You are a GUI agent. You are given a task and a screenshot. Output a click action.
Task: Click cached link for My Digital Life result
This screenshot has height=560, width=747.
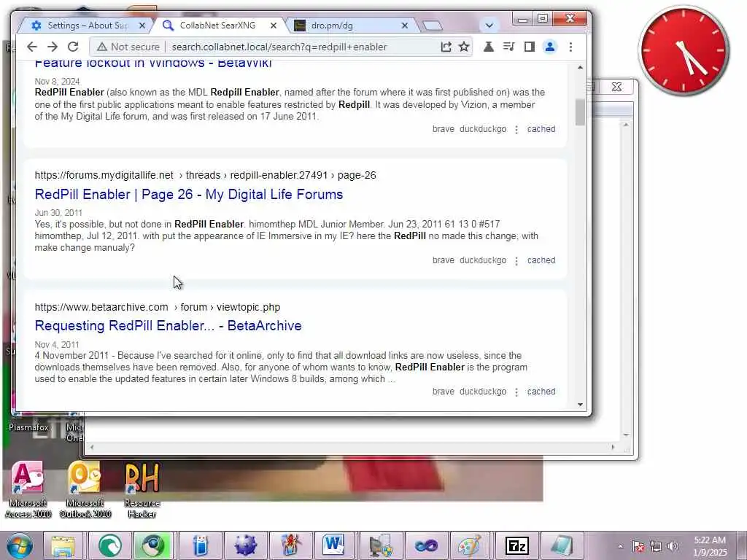541,260
